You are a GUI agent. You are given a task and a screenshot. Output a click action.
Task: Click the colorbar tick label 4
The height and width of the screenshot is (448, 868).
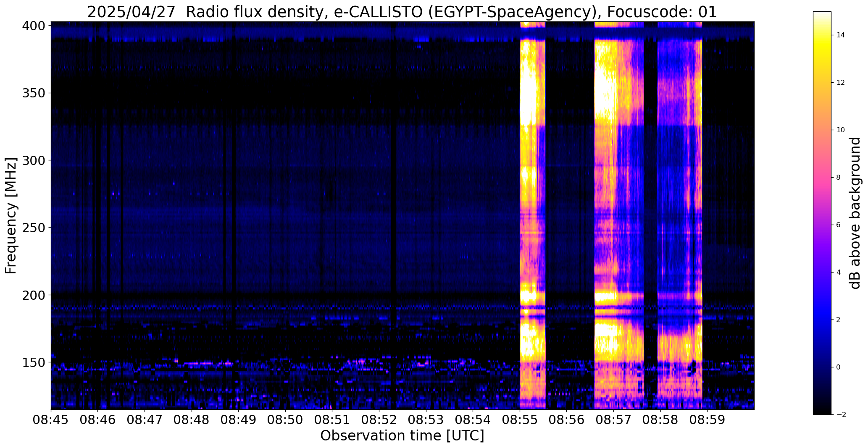[x=839, y=272]
